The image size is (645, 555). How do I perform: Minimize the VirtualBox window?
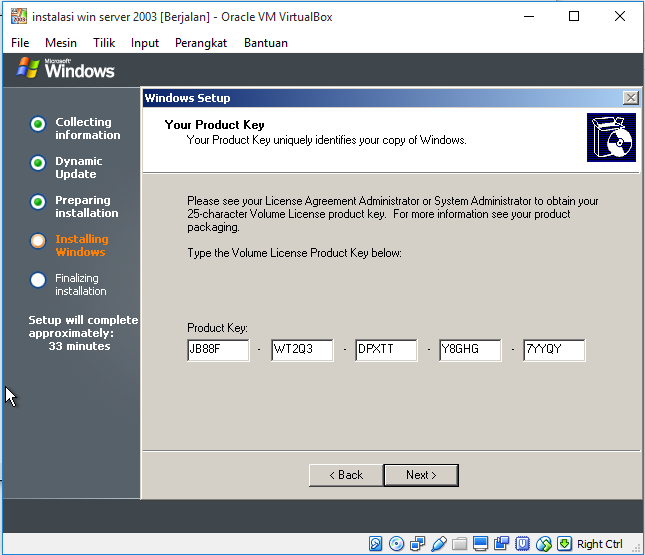click(x=529, y=16)
